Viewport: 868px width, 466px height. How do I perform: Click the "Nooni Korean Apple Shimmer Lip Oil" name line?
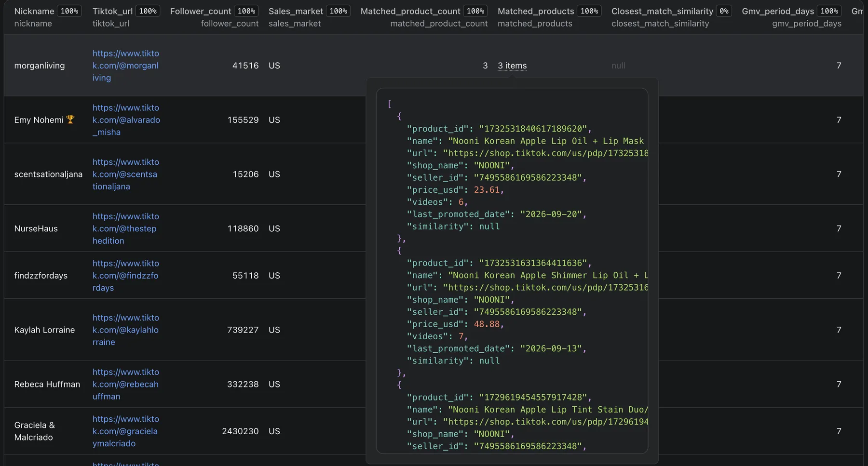click(x=528, y=276)
